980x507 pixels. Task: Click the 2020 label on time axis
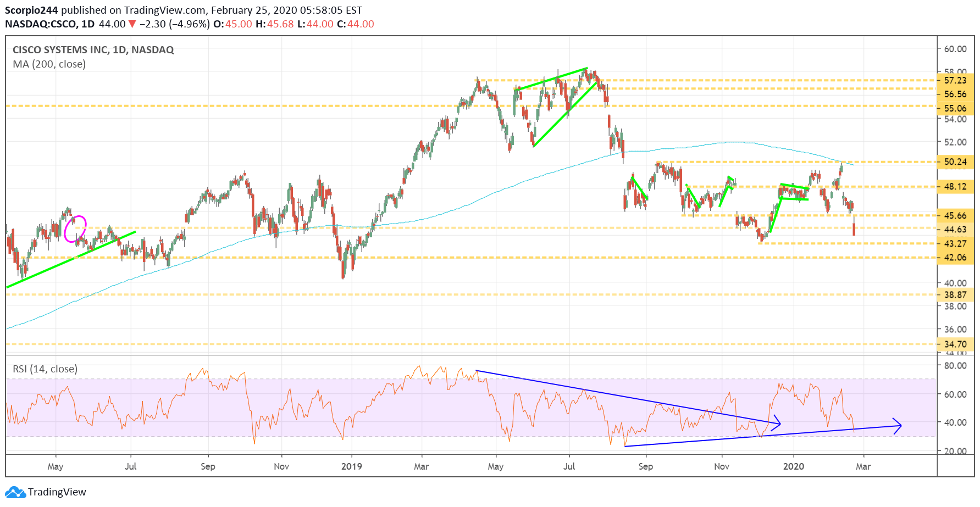[794, 466]
